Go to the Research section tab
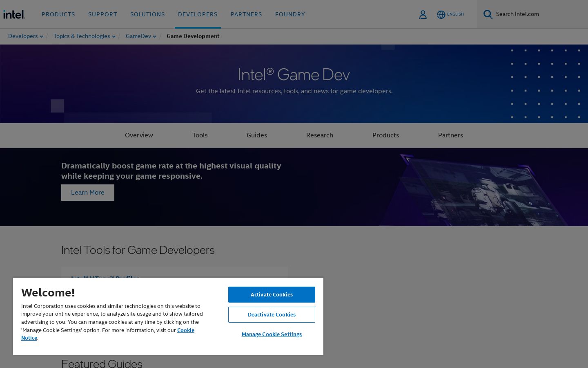 point(320,135)
